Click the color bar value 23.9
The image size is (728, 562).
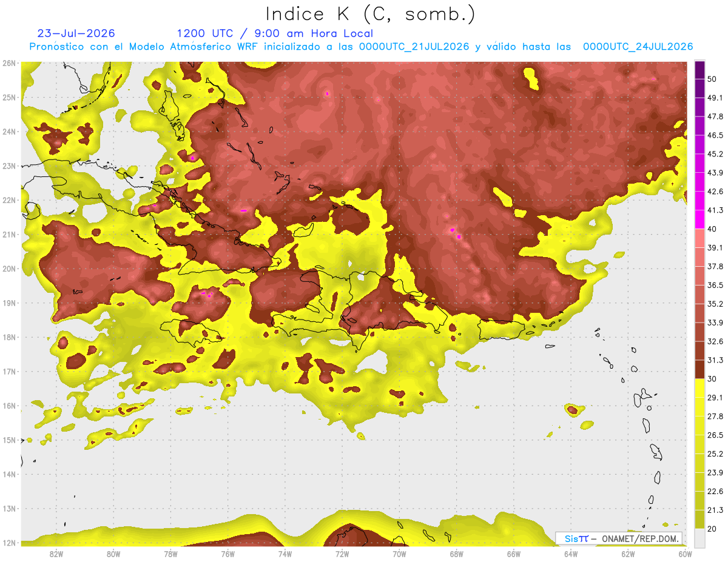coord(715,473)
